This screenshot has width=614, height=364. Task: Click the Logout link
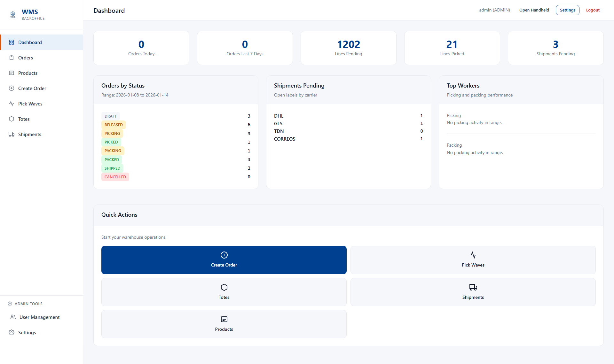(x=592, y=10)
